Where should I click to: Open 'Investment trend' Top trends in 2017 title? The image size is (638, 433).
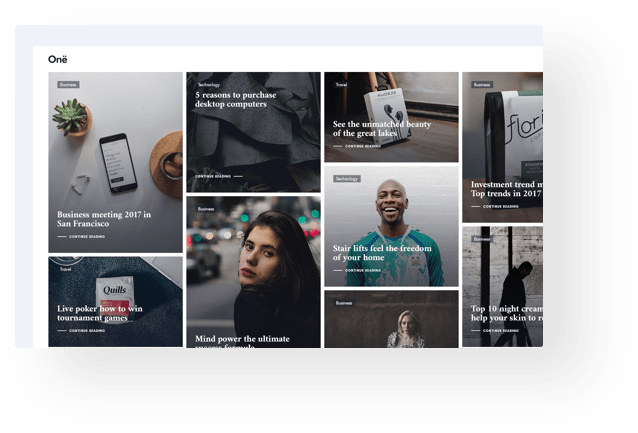click(507, 189)
